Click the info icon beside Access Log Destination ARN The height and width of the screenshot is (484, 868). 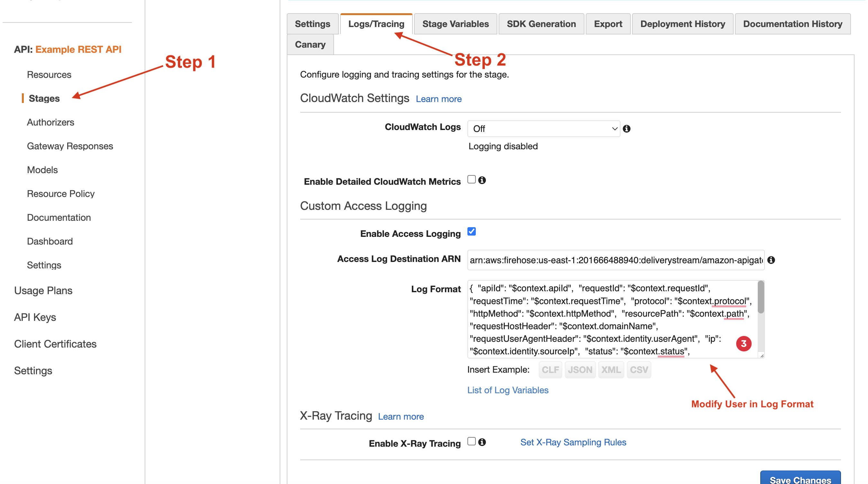(772, 260)
